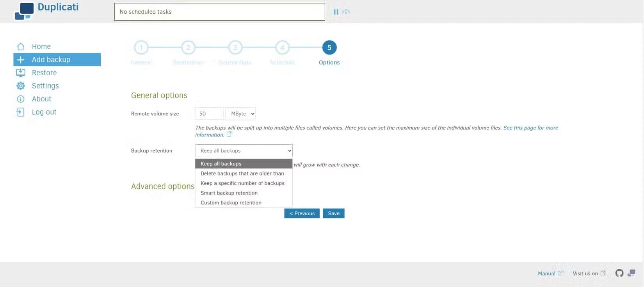Click the remote volume size number field

pos(210,113)
